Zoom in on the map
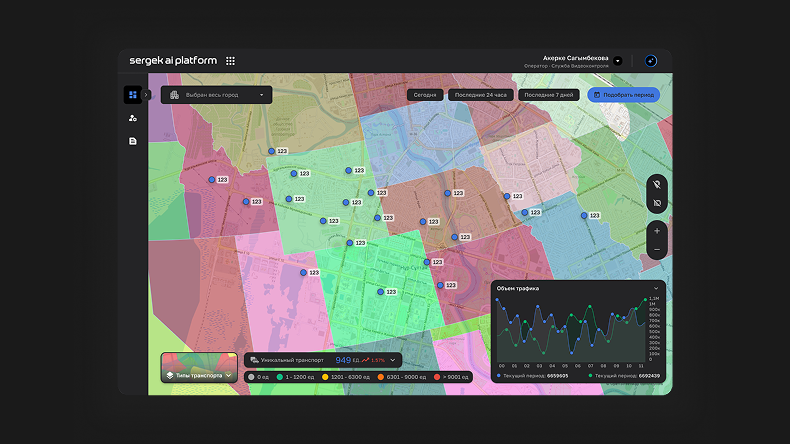The height and width of the screenshot is (444, 790). [x=657, y=231]
